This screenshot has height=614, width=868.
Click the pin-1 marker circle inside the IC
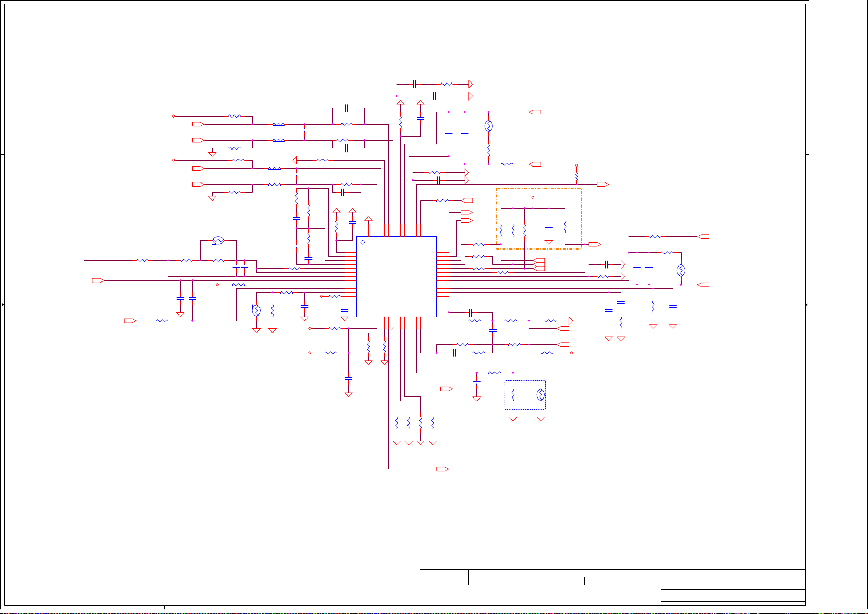pyautogui.click(x=362, y=242)
